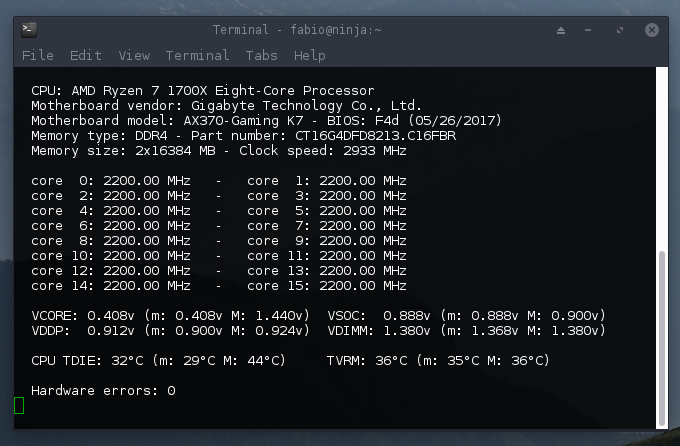Click the 'core 6:' frequency entry

click(111, 226)
